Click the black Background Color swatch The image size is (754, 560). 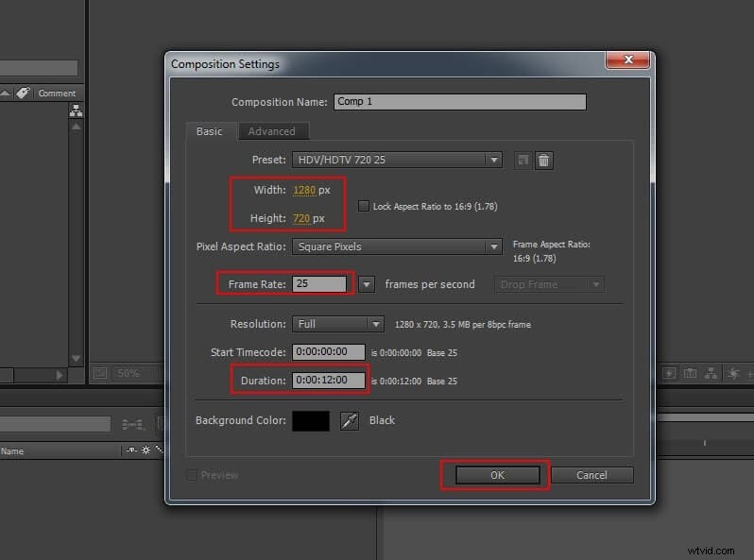tap(311, 420)
